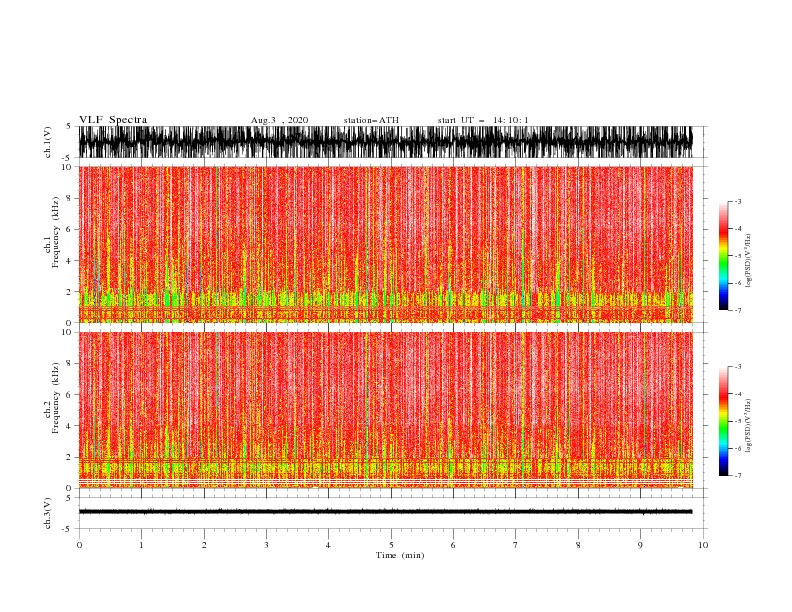Click the "-5" tick on lower colorbar
This screenshot has height=612, width=792.
pyautogui.click(x=737, y=421)
